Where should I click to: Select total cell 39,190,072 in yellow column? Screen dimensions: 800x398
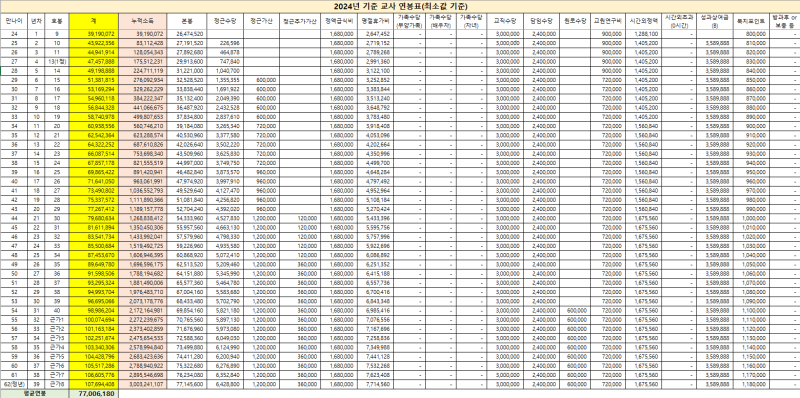94,33
